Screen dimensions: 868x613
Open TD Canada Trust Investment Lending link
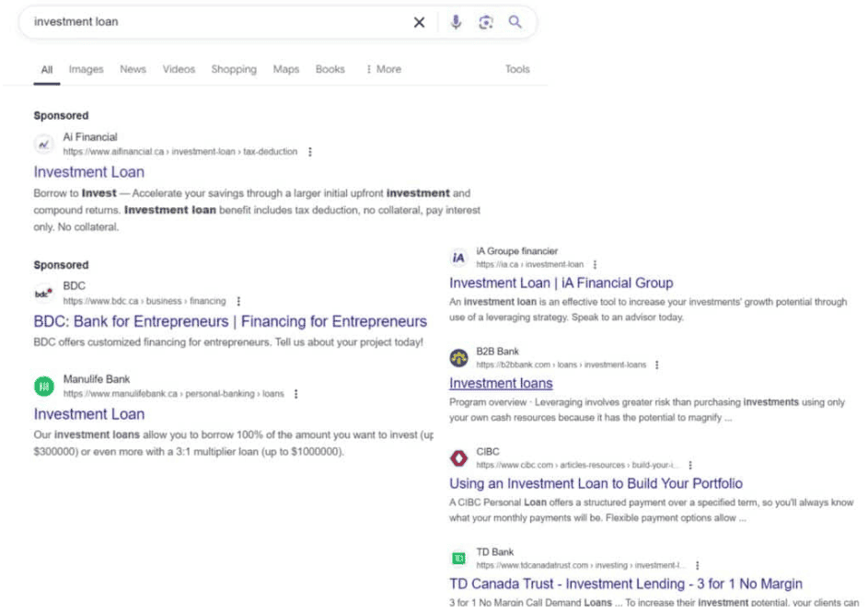click(626, 584)
